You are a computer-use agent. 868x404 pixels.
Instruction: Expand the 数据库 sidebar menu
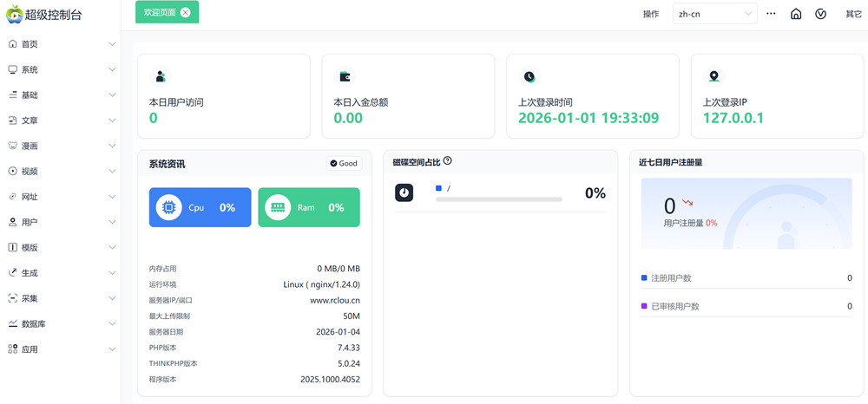61,324
